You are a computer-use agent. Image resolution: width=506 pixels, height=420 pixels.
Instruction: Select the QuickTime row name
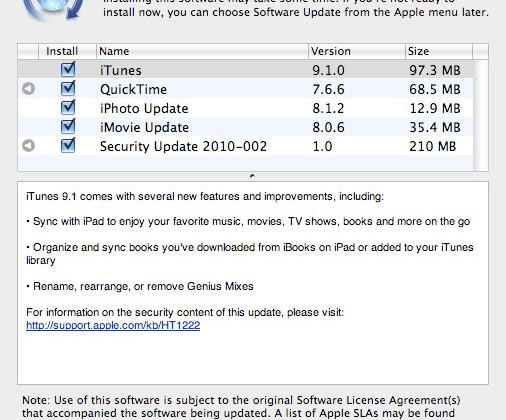tap(133, 89)
